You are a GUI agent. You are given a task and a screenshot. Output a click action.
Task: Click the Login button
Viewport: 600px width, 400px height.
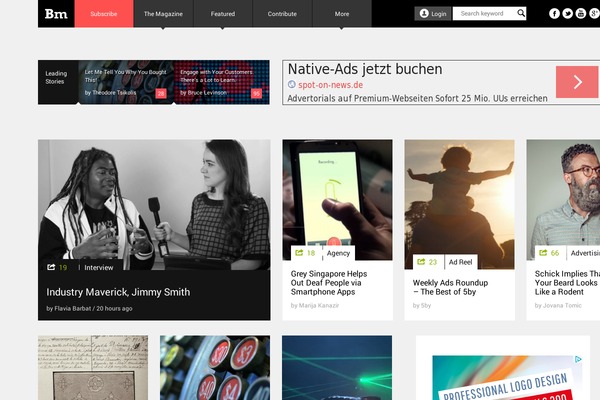pyautogui.click(x=433, y=13)
